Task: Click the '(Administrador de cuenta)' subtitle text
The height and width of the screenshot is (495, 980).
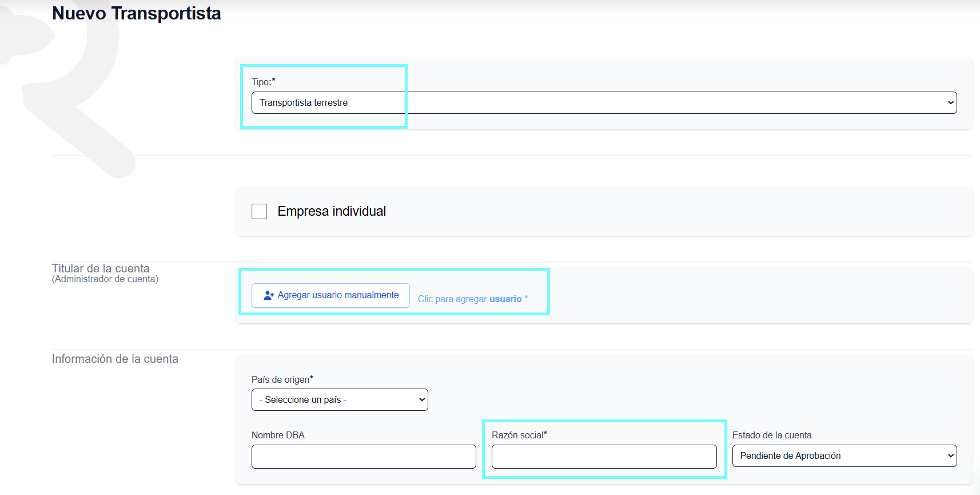Action: coord(105,279)
